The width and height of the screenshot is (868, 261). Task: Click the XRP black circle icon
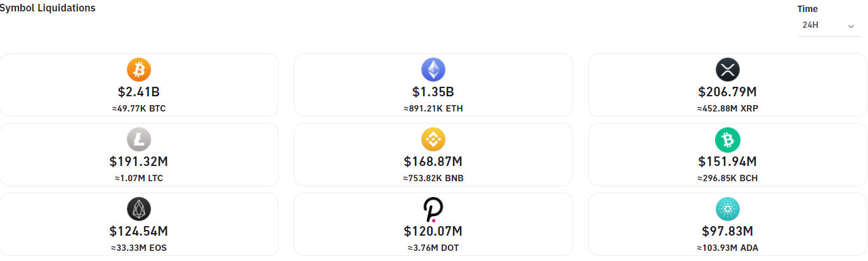[728, 70]
